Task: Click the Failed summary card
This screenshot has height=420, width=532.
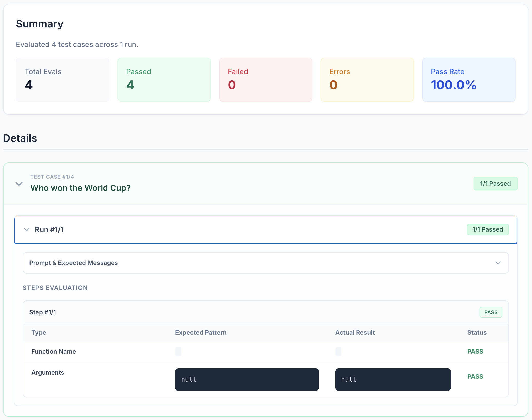Action: tap(266, 80)
